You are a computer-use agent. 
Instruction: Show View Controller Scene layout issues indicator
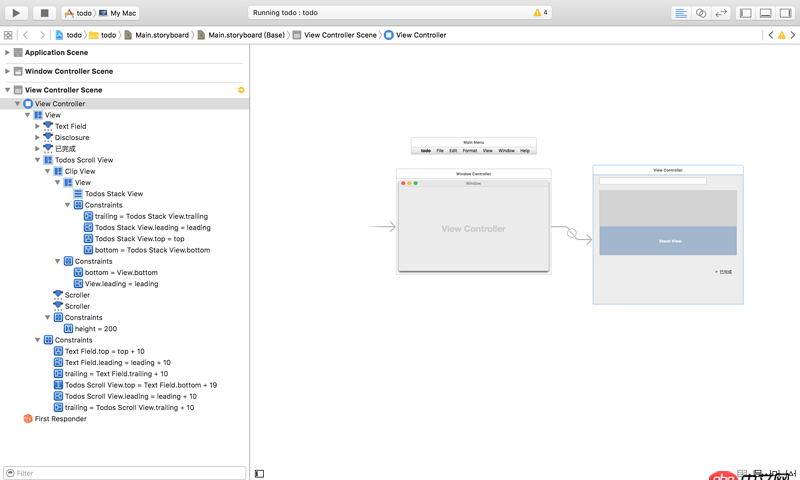241,90
